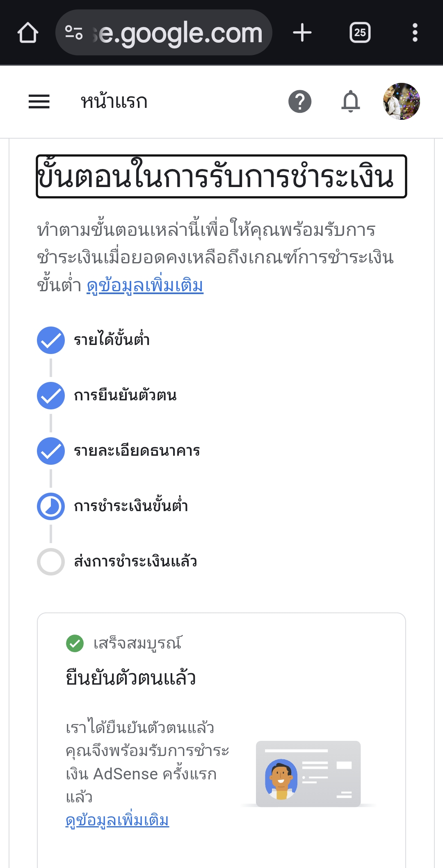The width and height of the screenshot is (443, 868).
Task: Select the การยืนยันตัวตน completed step checkmark
Action: pos(51,395)
